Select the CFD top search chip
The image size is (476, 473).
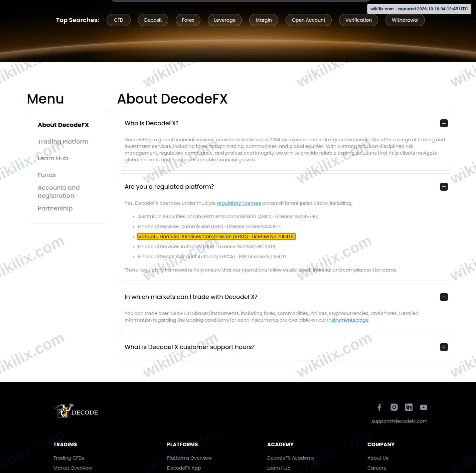tap(119, 20)
